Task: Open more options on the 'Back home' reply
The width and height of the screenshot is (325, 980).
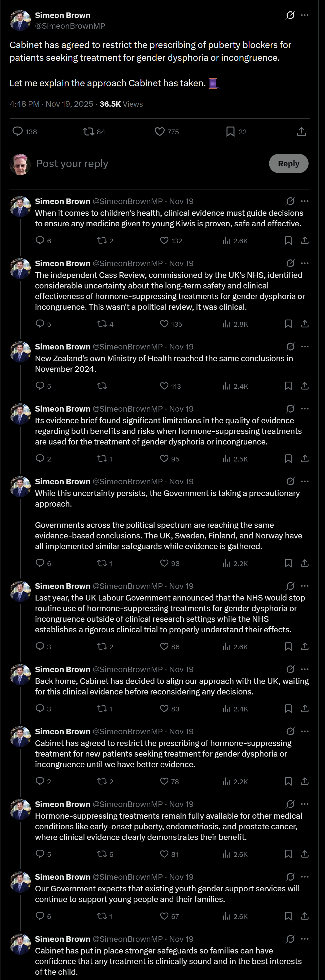Action: point(305,669)
